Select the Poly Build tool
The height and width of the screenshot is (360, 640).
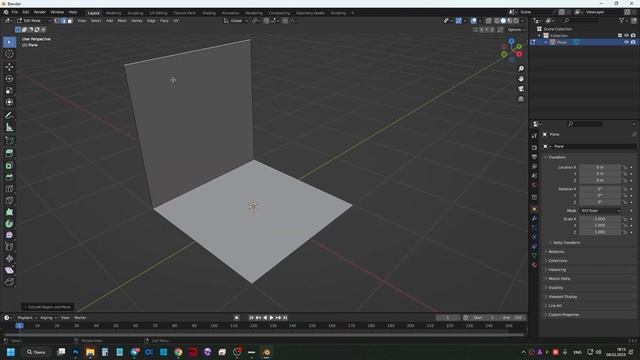point(9,212)
